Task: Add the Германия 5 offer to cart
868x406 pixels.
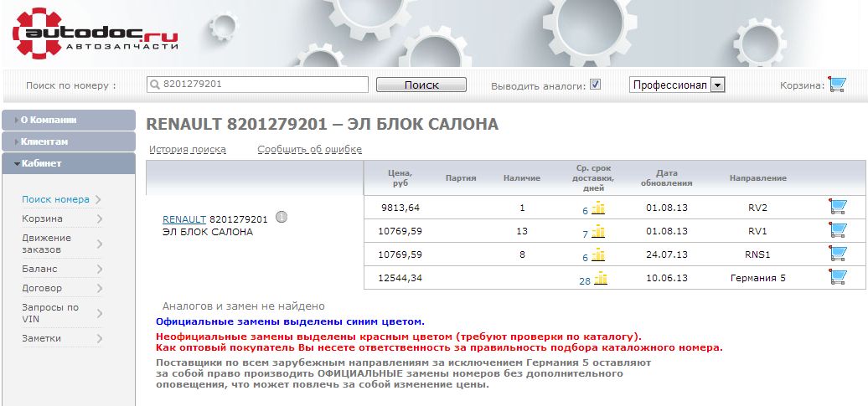Action: point(836,277)
